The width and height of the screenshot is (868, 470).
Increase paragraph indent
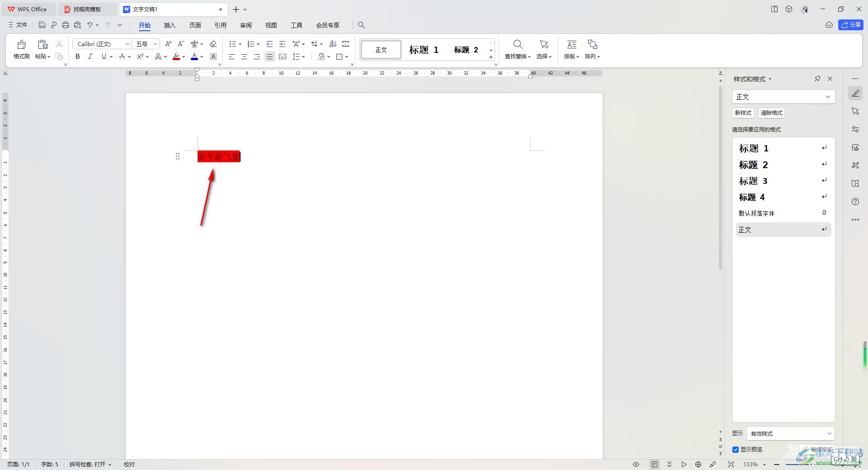[282, 44]
